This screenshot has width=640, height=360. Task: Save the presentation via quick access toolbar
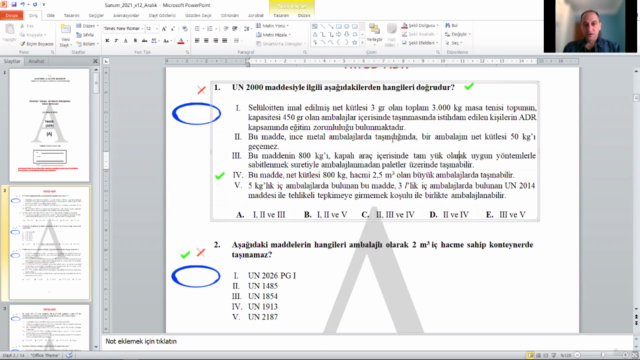pyautogui.click(x=13, y=4)
